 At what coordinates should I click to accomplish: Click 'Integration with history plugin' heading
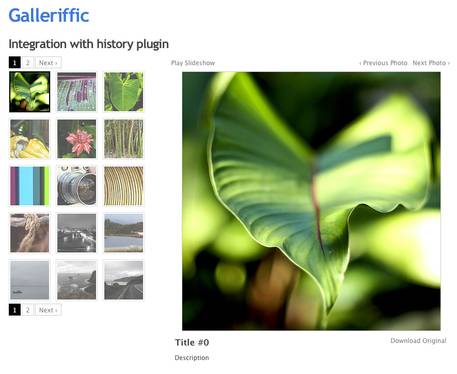(x=89, y=44)
